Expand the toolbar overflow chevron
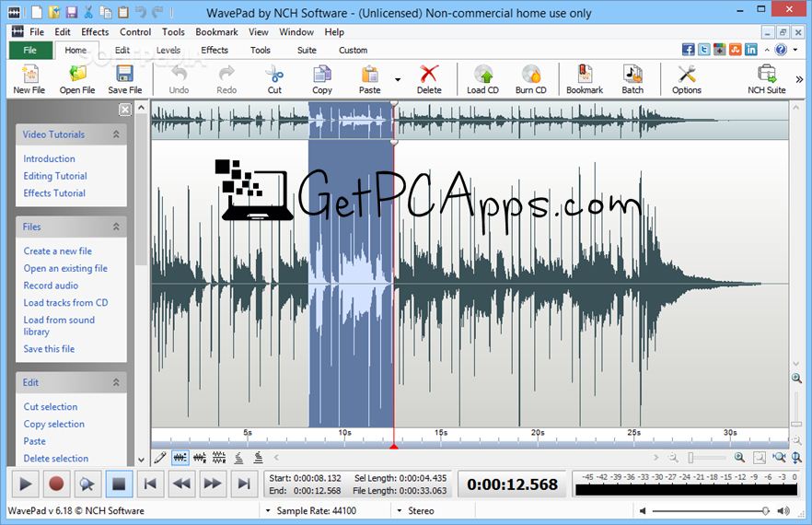The image size is (812, 525). 799,79
